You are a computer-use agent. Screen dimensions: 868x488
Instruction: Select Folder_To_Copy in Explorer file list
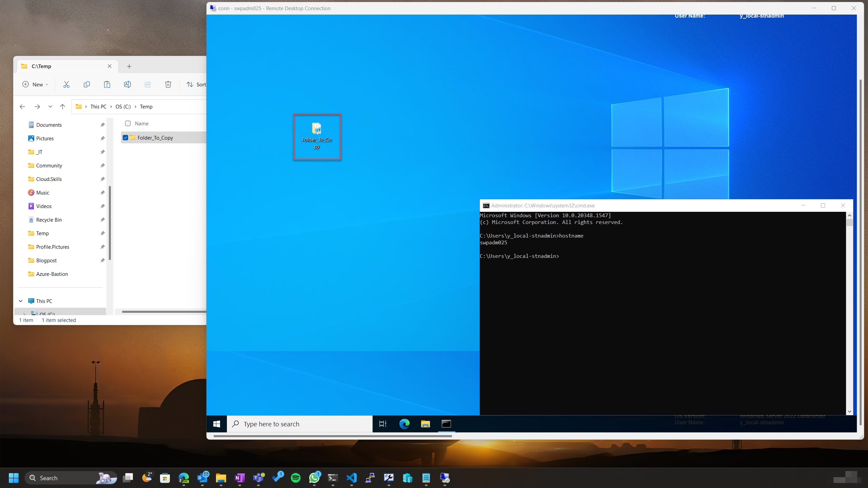pyautogui.click(x=155, y=138)
